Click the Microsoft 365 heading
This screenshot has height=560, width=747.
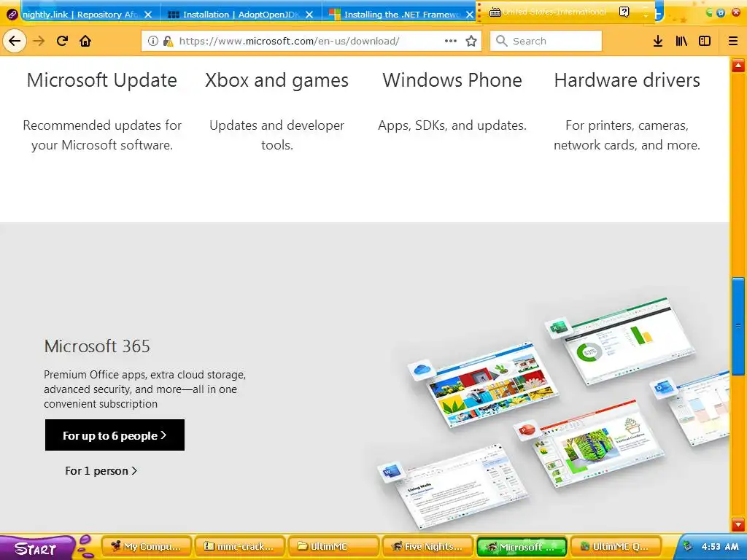(97, 346)
